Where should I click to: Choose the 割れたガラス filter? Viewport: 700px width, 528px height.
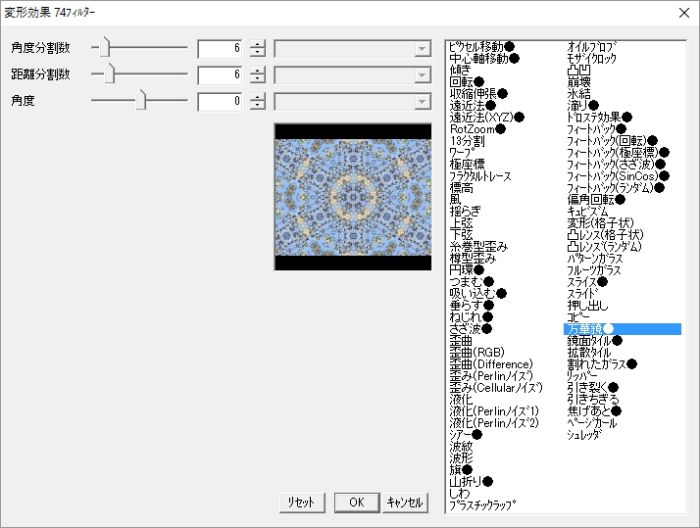596,363
